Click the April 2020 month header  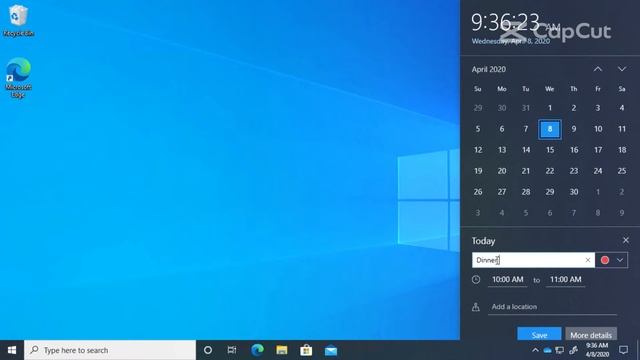[489, 69]
